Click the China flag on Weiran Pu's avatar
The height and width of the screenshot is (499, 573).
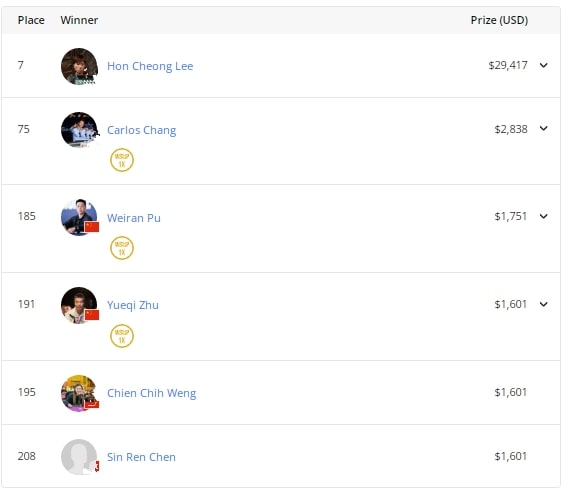tap(92, 227)
